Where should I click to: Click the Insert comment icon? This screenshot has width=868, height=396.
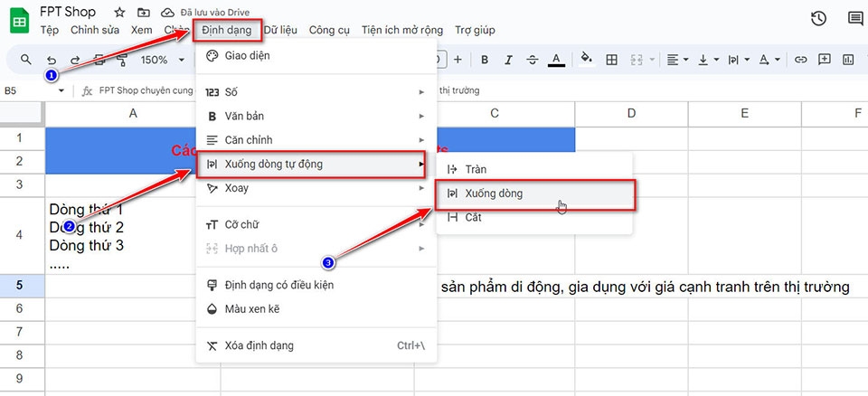825,60
